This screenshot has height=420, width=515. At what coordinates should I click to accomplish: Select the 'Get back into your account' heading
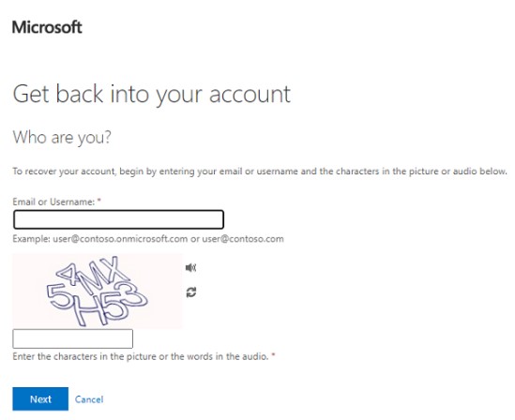(151, 95)
